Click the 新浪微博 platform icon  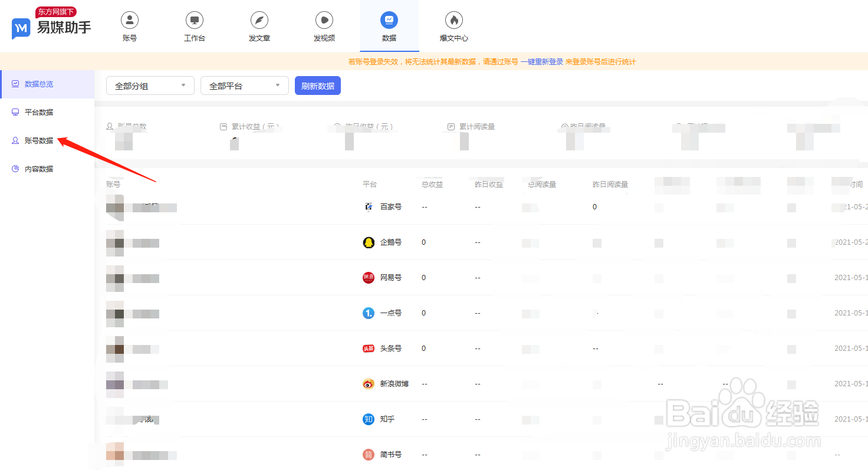369,384
